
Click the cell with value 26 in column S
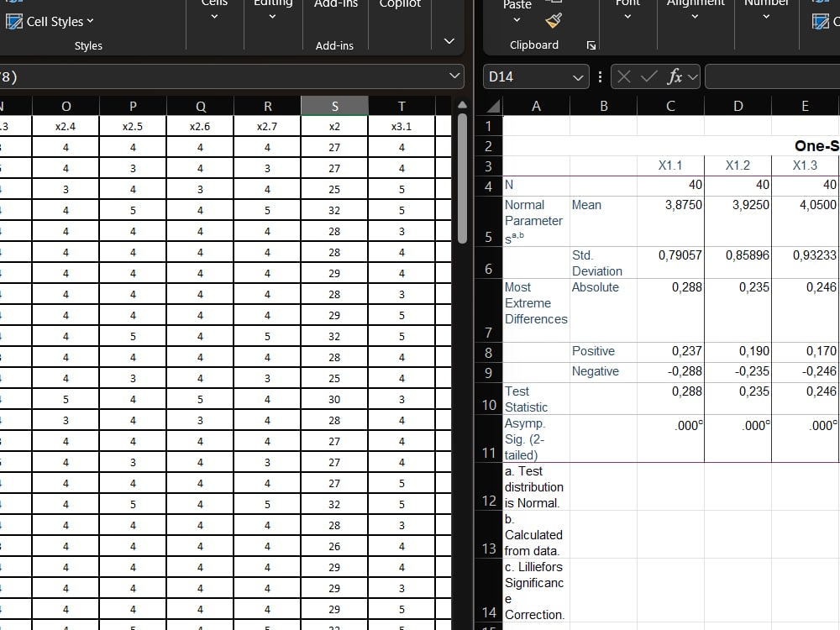tap(334, 547)
